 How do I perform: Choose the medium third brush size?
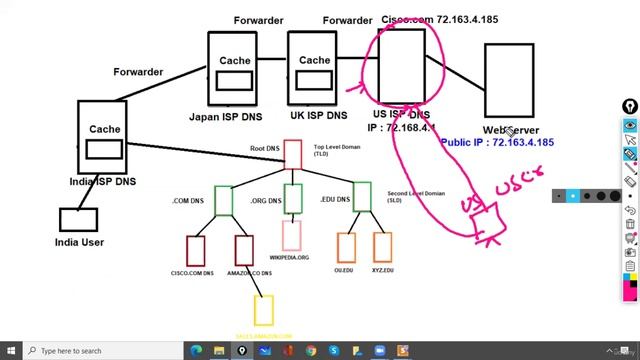[x=587, y=196]
